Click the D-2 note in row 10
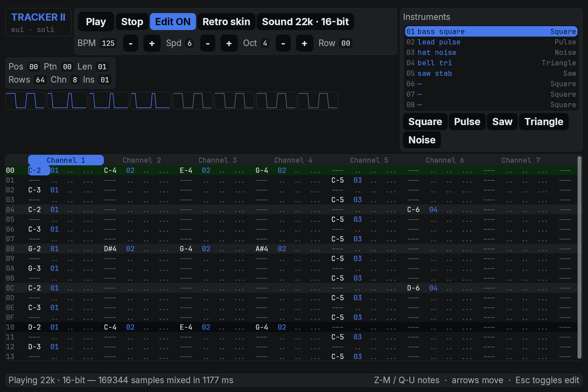 35,327
